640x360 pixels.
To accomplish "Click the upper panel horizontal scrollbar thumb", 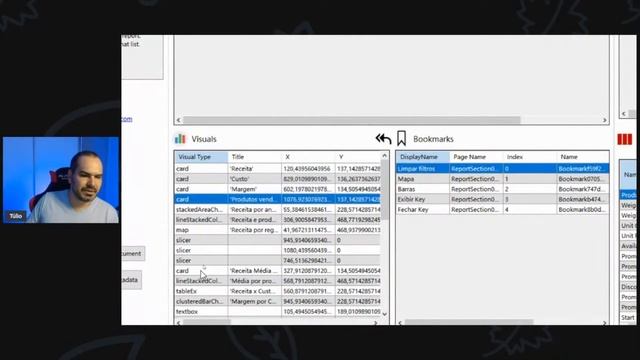I will click(x=351, y=120).
